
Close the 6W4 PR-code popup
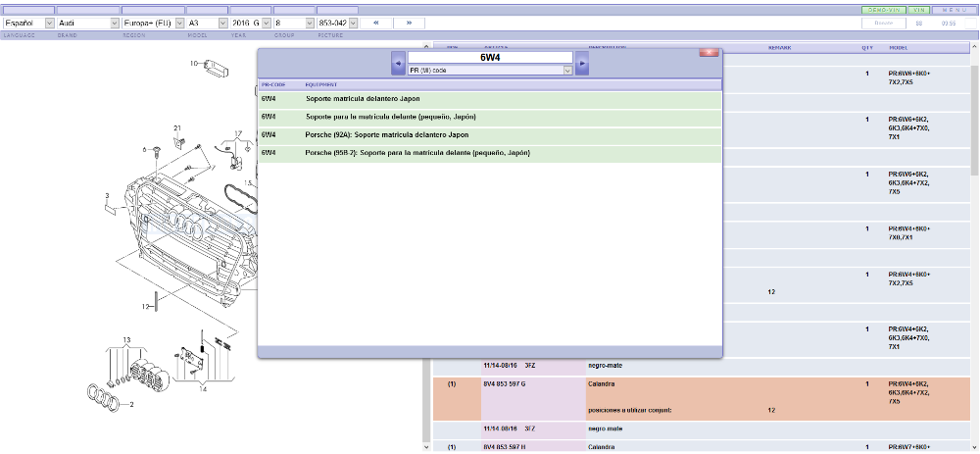point(709,53)
